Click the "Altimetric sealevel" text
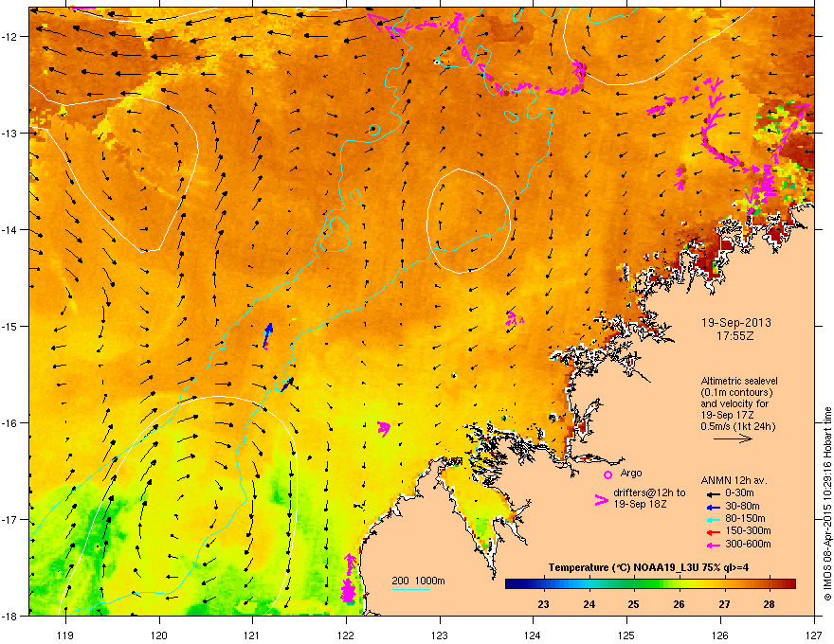 pyautogui.click(x=739, y=381)
